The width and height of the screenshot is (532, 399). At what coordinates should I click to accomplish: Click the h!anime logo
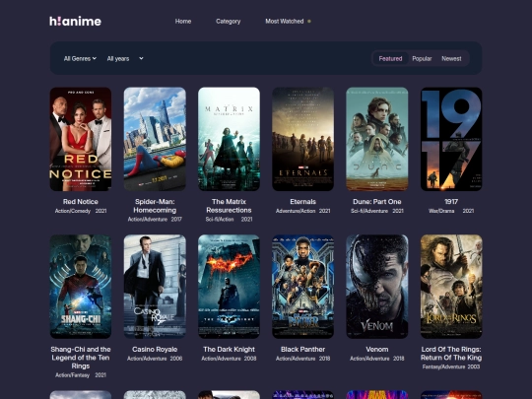[75, 21]
